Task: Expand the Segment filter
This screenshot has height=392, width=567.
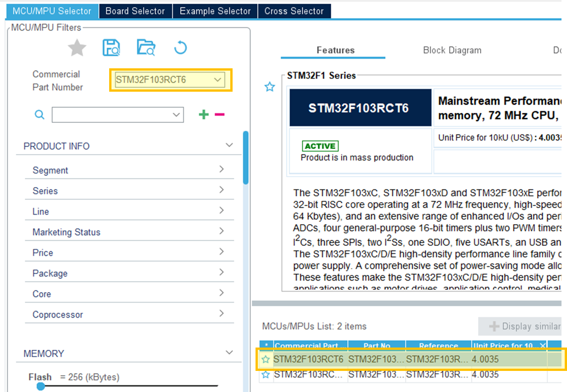Action: (x=222, y=169)
